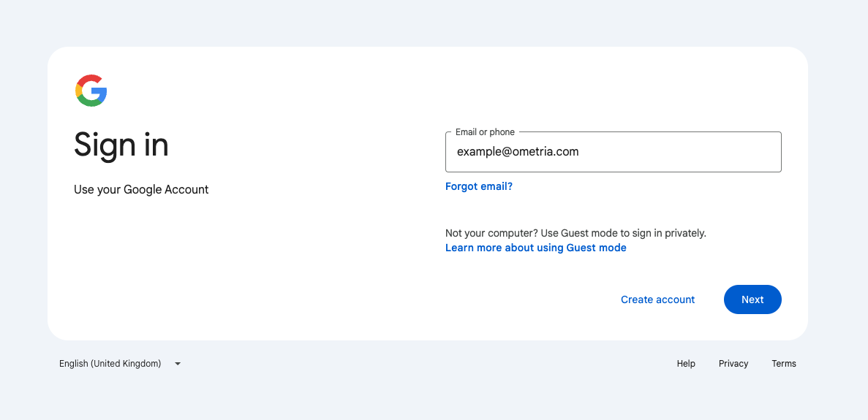The width and height of the screenshot is (868, 420).
Task: Click the floating Email or phone label
Action: (485, 132)
